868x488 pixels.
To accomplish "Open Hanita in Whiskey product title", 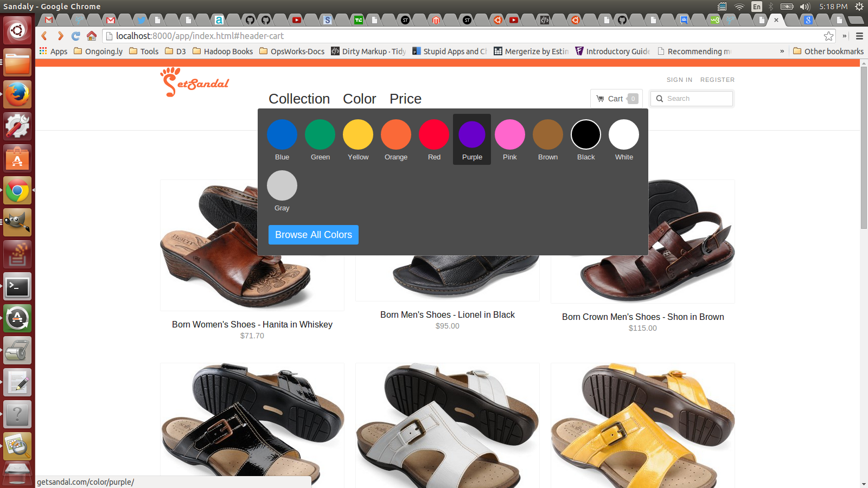I will [x=252, y=324].
